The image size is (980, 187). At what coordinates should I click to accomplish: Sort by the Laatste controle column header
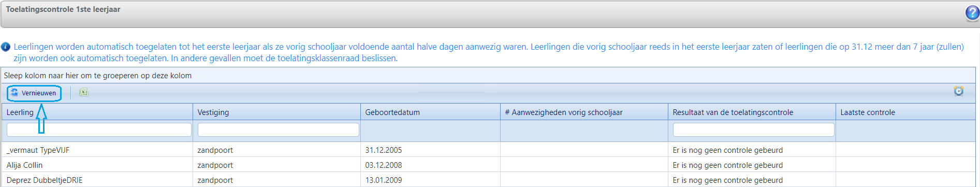[867, 112]
